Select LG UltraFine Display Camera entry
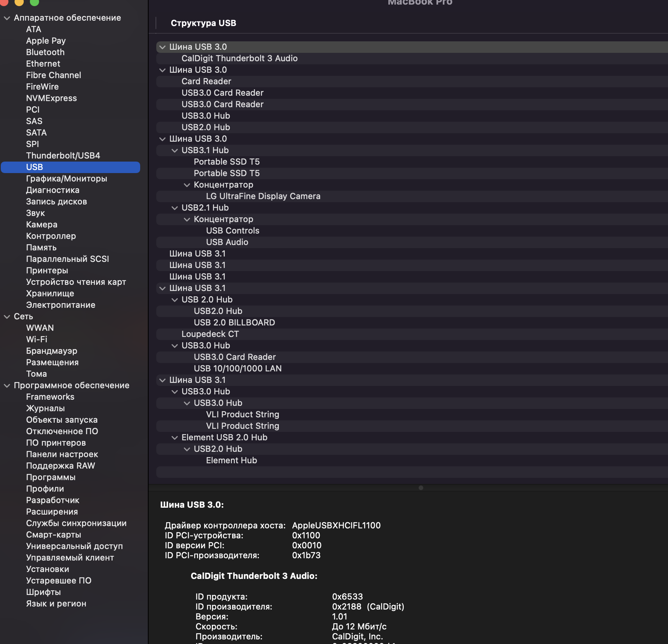The height and width of the screenshot is (644, 668). click(263, 196)
